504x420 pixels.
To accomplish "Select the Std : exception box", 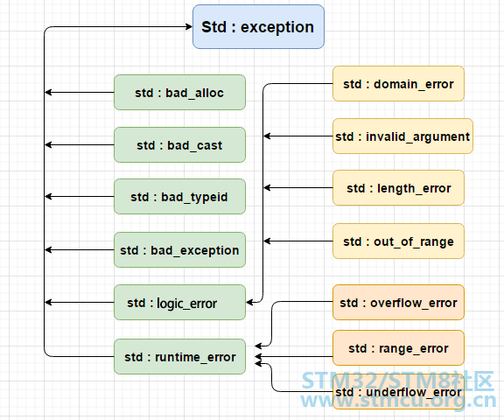I will [258, 26].
